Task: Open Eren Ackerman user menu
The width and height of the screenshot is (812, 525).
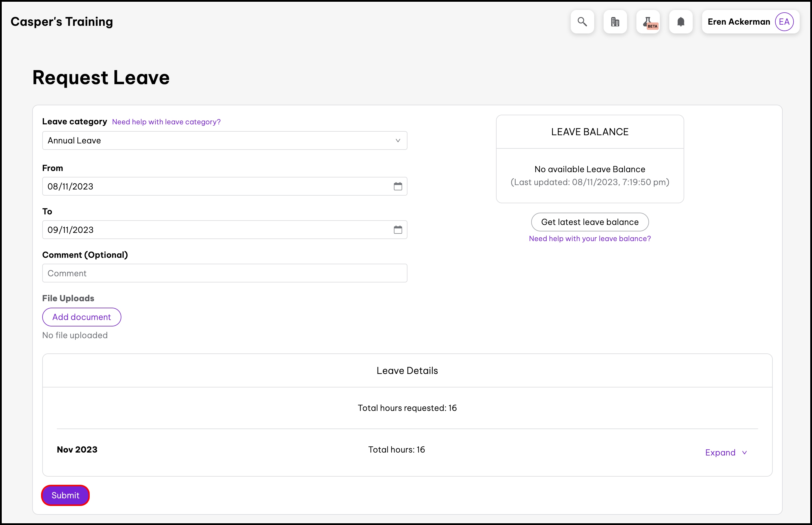Action: 738,22
